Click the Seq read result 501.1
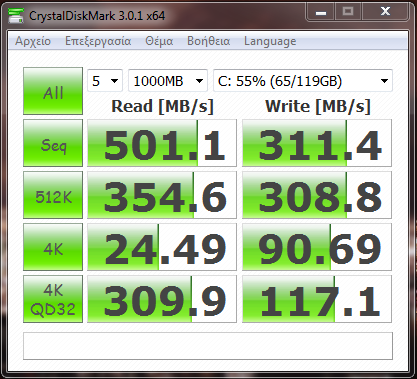This screenshot has height=379, width=417. 162,143
